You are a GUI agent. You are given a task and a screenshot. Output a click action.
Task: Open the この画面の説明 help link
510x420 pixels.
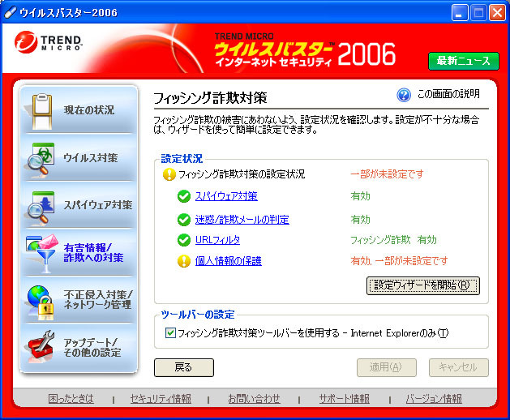(448, 94)
